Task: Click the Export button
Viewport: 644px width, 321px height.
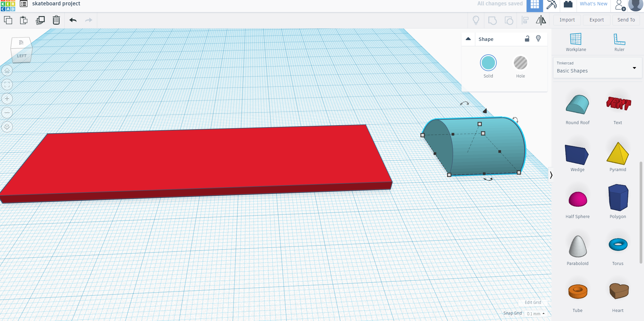Action: (x=597, y=20)
